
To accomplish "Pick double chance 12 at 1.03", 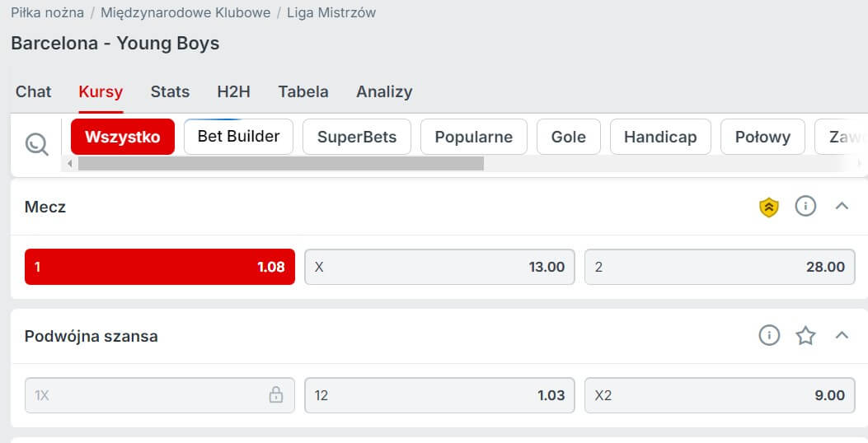I will [439, 395].
